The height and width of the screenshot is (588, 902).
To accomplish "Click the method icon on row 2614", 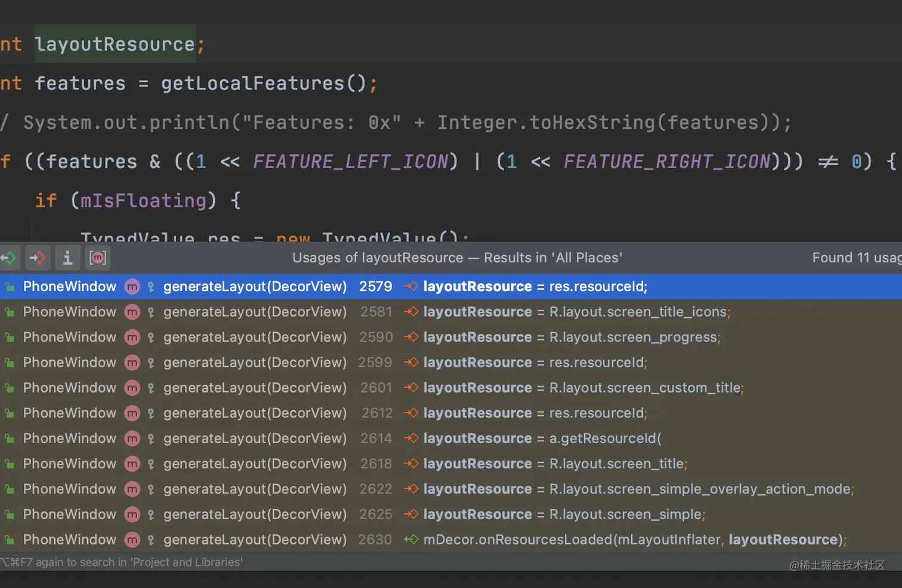I will click(132, 439).
